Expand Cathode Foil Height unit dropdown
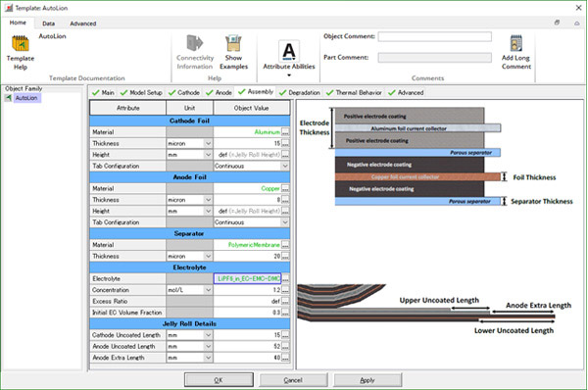 [208, 155]
